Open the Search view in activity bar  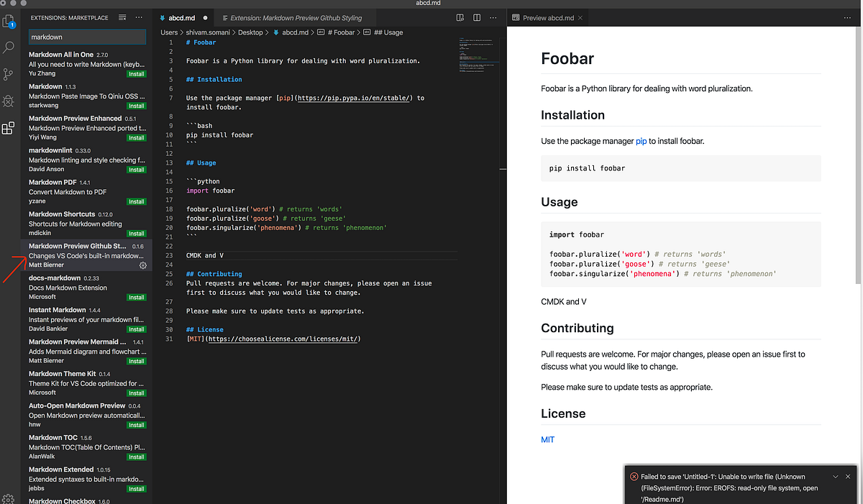(9, 47)
